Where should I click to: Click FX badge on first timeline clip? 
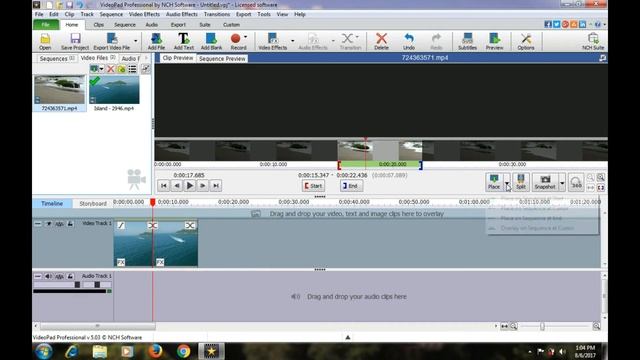pyautogui.click(x=121, y=262)
